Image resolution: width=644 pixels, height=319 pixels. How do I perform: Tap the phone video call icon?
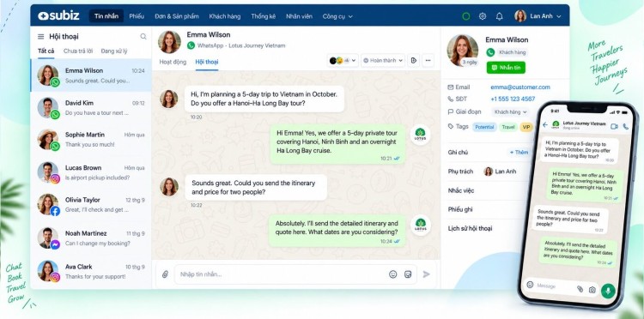(614, 126)
